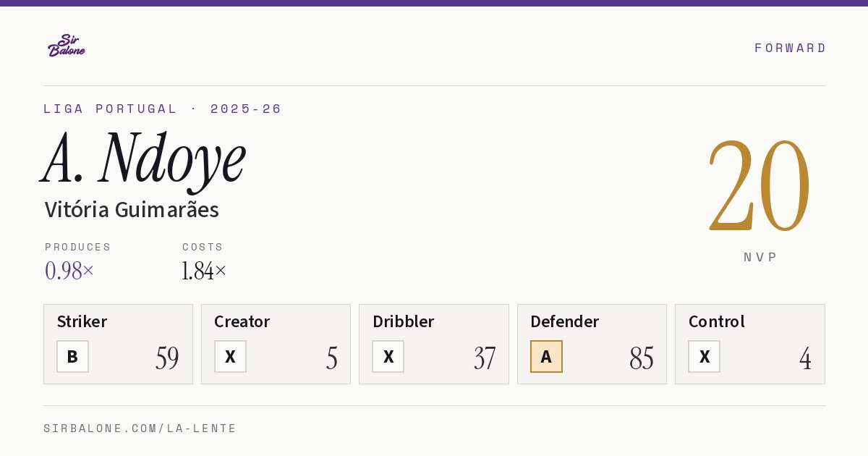Click the B grade badge under Striker

pos(72,356)
